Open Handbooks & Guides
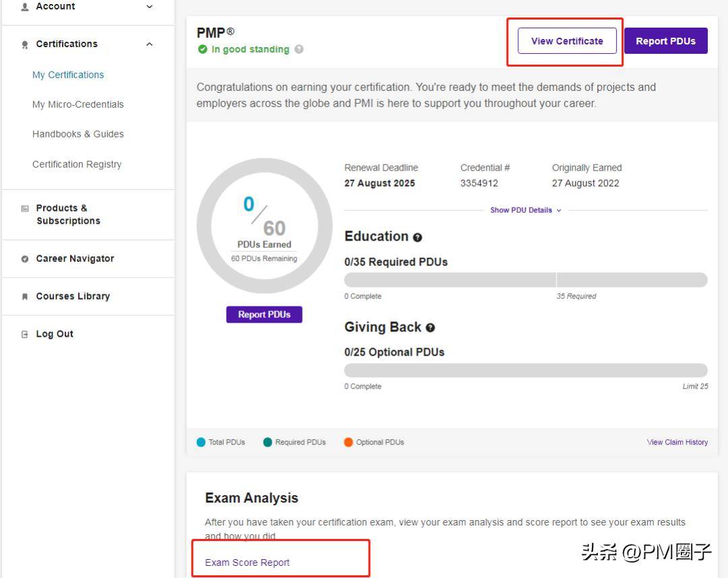Image resolution: width=728 pixels, height=578 pixels. [x=78, y=134]
